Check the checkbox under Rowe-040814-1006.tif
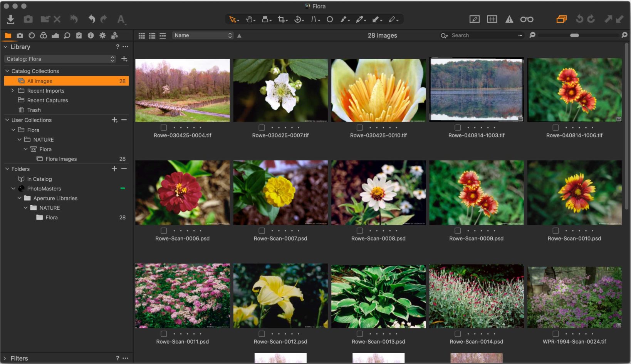631x364 pixels. click(x=555, y=127)
